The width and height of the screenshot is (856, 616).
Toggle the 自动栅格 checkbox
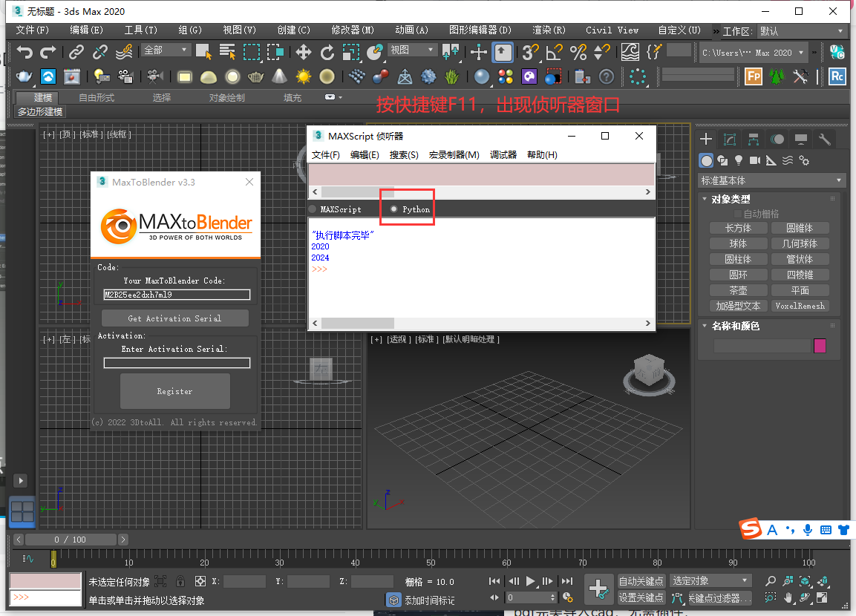click(x=738, y=214)
